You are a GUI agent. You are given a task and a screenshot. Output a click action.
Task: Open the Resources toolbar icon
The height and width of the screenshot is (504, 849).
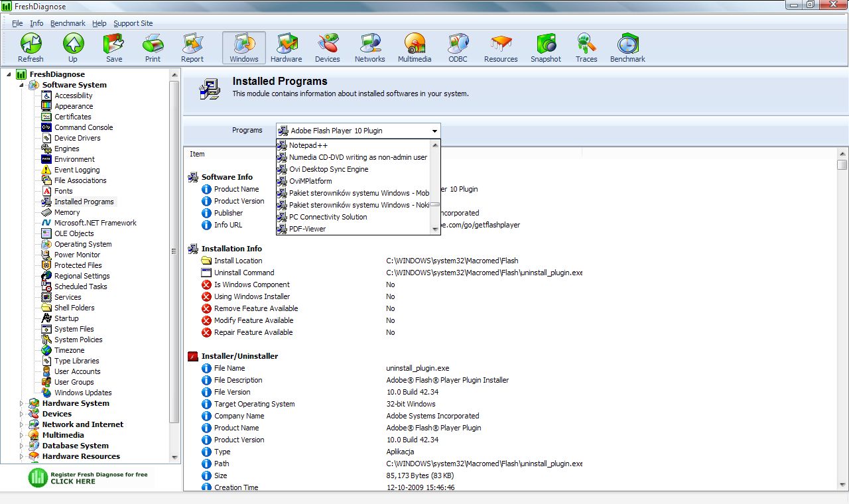tap(501, 48)
